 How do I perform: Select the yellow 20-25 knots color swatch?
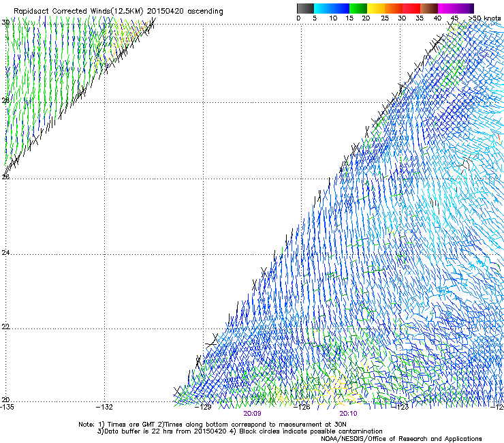click(x=376, y=8)
